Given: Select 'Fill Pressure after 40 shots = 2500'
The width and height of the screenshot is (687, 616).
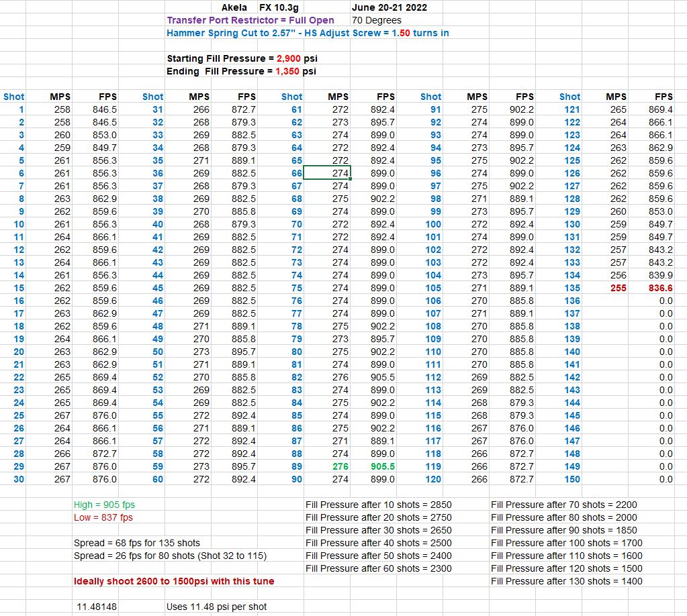Looking at the screenshot, I should tap(379, 543).
